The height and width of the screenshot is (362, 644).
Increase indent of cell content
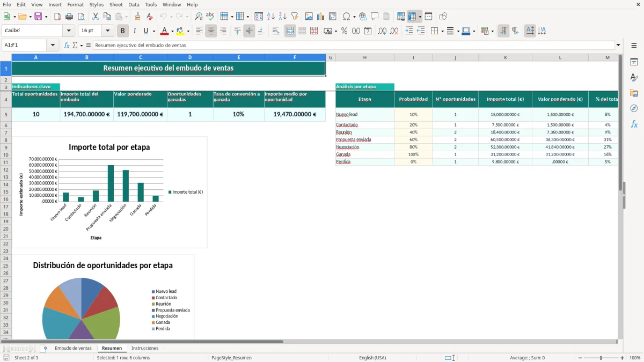409,31
